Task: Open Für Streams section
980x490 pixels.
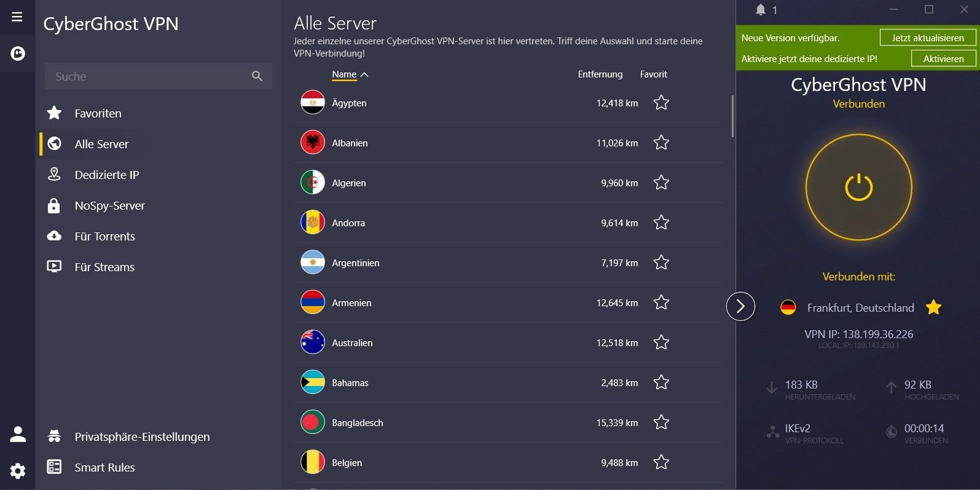Action: pos(104,267)
